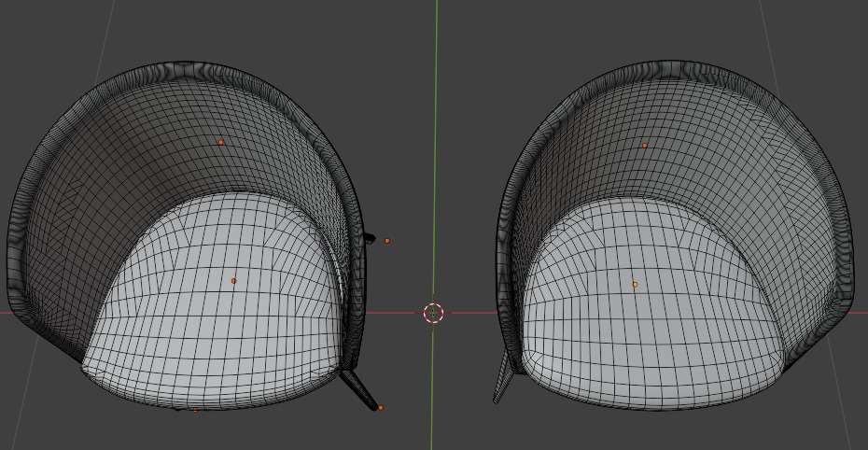Viewport: 868px width, 450px height.
Task: Click the orange origin dot on right backrest
Action: pos(644,145)
